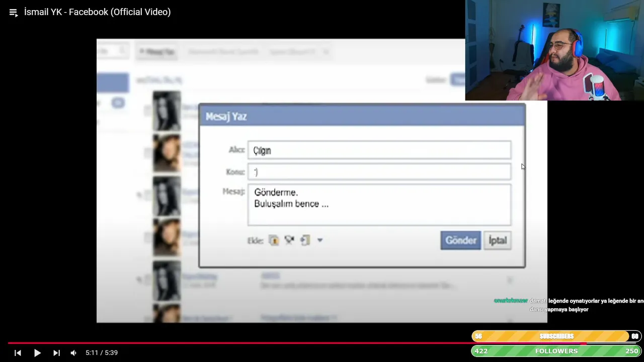Click the 5:11 / 5:39 time display
The image size is (644, 362).
(x=102, y=353)
